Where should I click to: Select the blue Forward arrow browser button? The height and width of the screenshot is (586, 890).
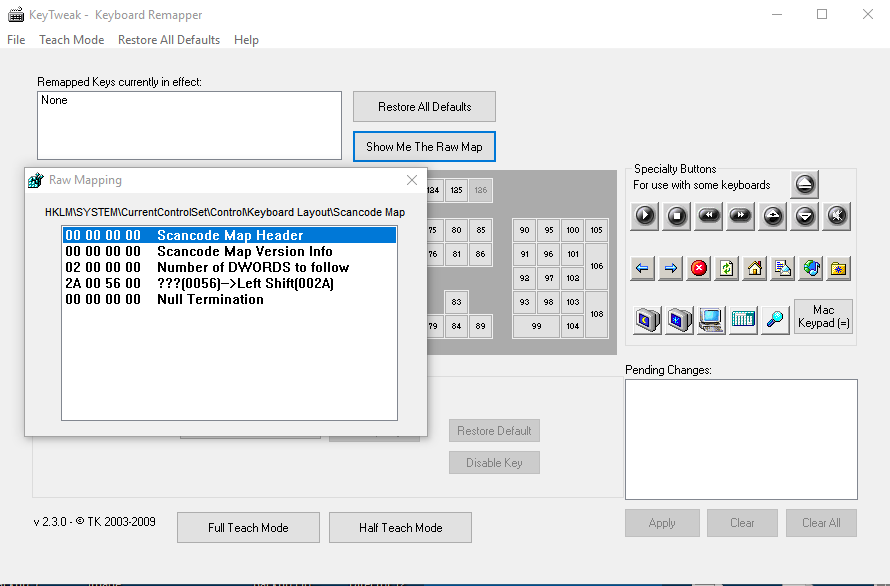[x=670, y=268]
